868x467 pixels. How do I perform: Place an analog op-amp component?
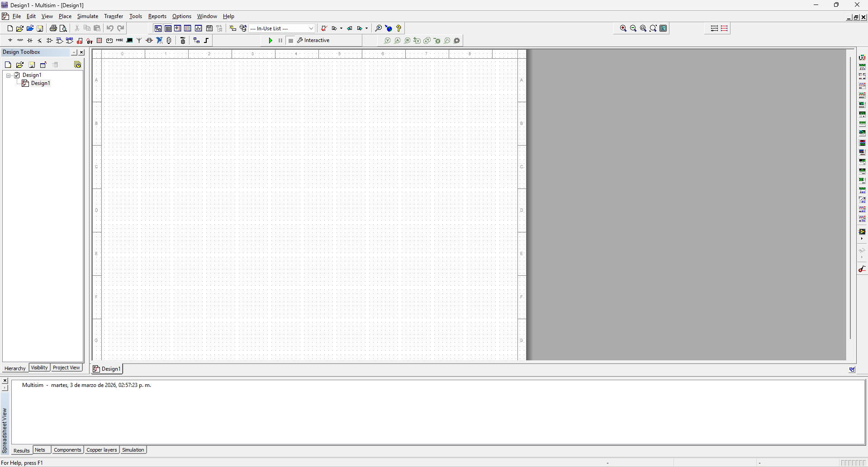[50, 40]
